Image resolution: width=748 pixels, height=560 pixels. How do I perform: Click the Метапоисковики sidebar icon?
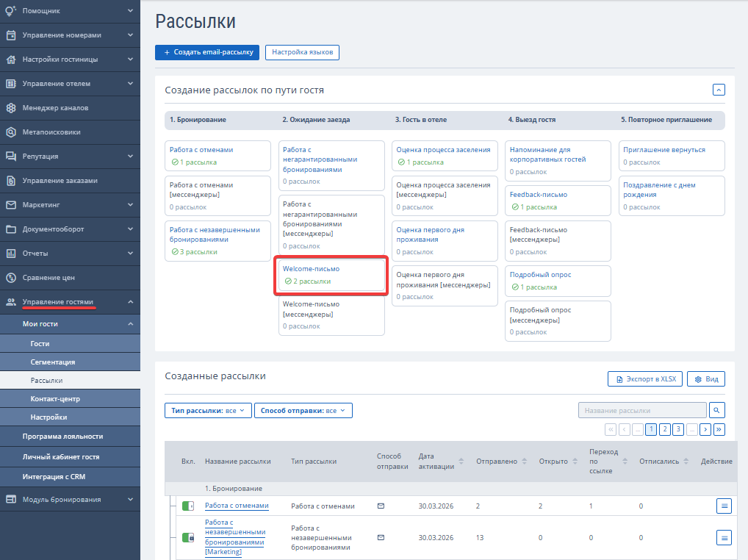(11, 132)
